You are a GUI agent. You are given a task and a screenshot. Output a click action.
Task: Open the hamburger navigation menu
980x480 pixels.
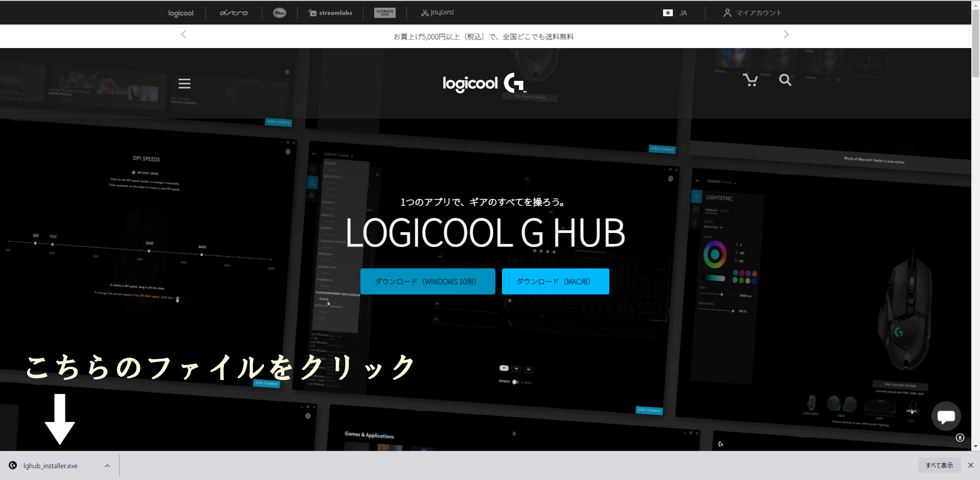click(x=184, y=83)
